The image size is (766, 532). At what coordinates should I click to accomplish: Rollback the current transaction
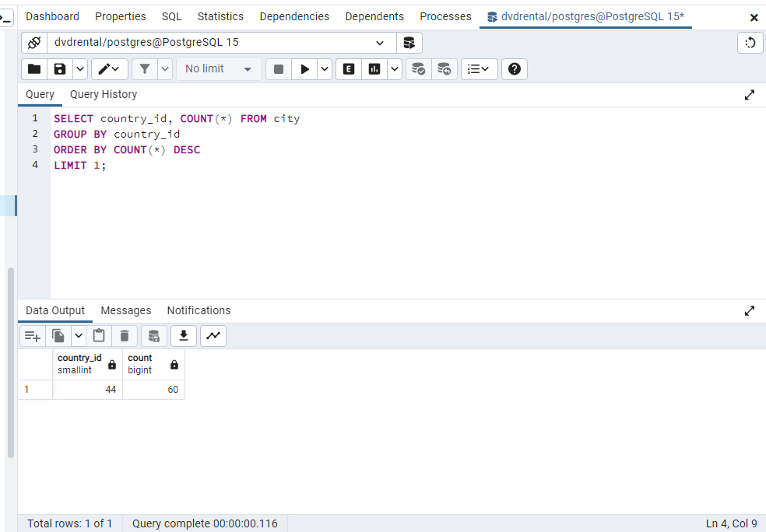[x=444, y=68]
